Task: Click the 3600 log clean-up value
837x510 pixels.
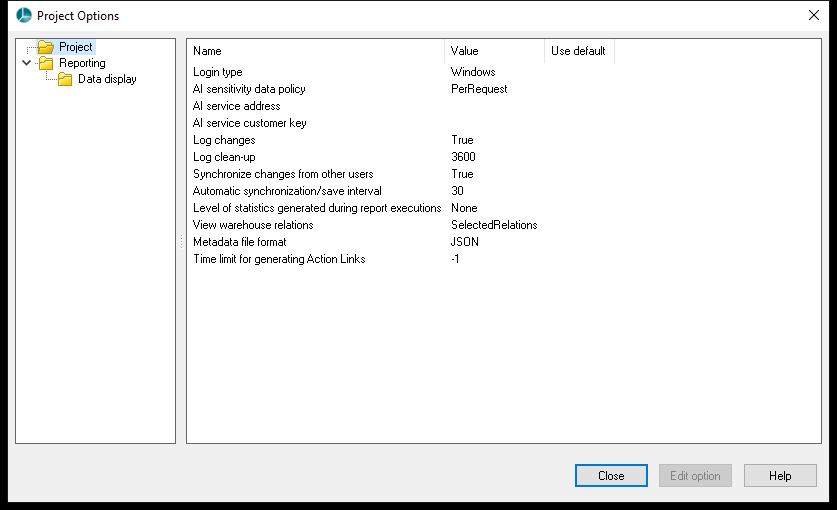Action: pyautogui.click(x=463, y=157)
